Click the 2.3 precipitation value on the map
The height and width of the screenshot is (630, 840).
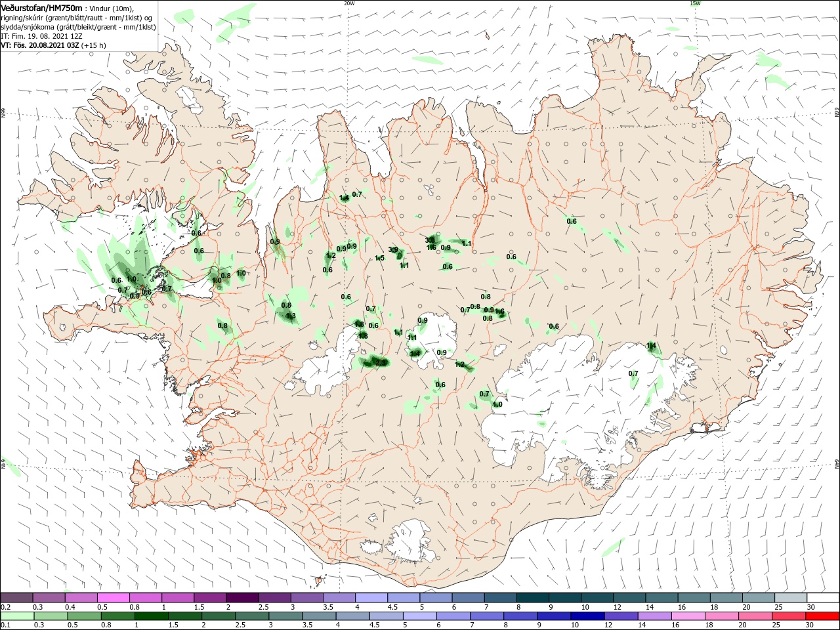(381, 362)
